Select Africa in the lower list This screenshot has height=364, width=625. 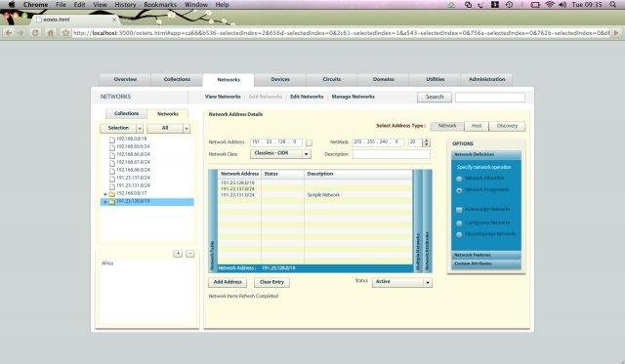click(107, 263)
